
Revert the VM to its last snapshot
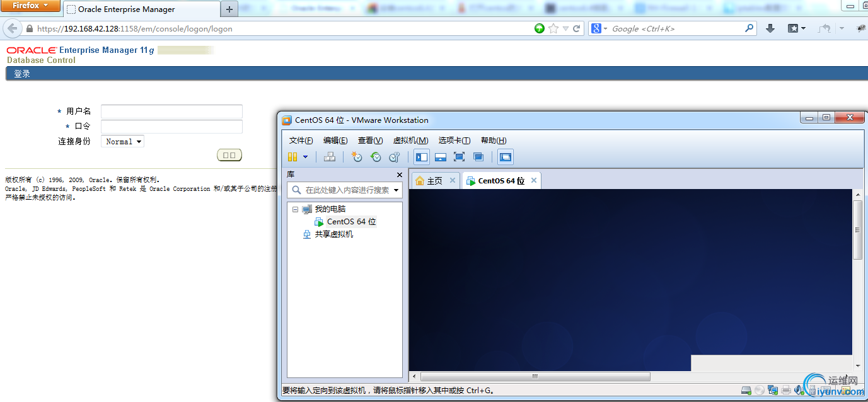coord(376,157)
